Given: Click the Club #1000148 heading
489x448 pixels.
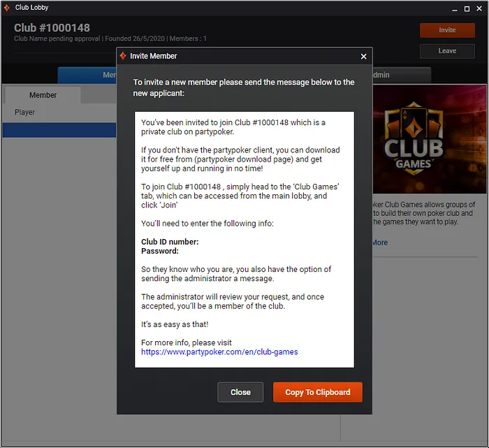Looking at the screenshot, I should point(52,28).
